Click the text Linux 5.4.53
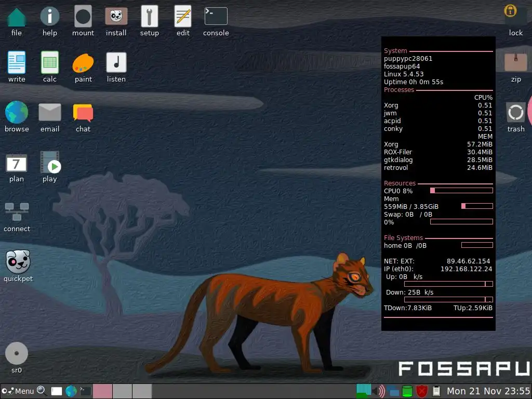Screen dimensions: 532x399 [404, 74]
